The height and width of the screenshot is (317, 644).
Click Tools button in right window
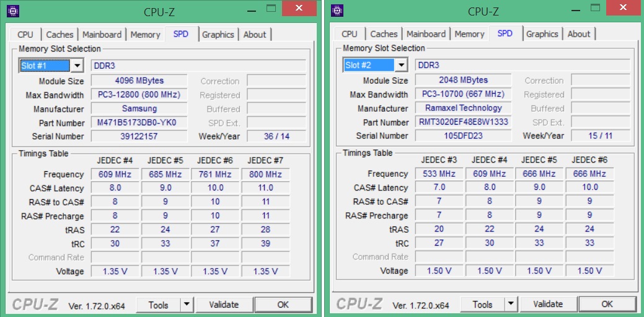(483, 304)
